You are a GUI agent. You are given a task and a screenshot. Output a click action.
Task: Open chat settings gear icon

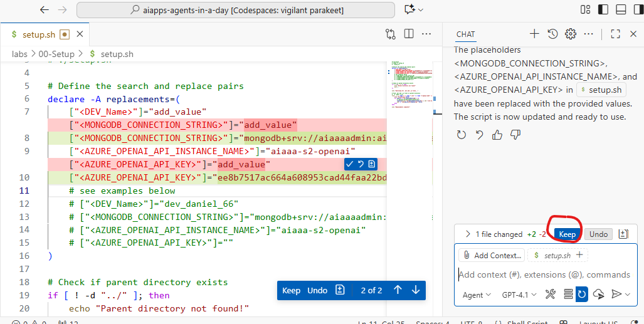coord(571,34)
